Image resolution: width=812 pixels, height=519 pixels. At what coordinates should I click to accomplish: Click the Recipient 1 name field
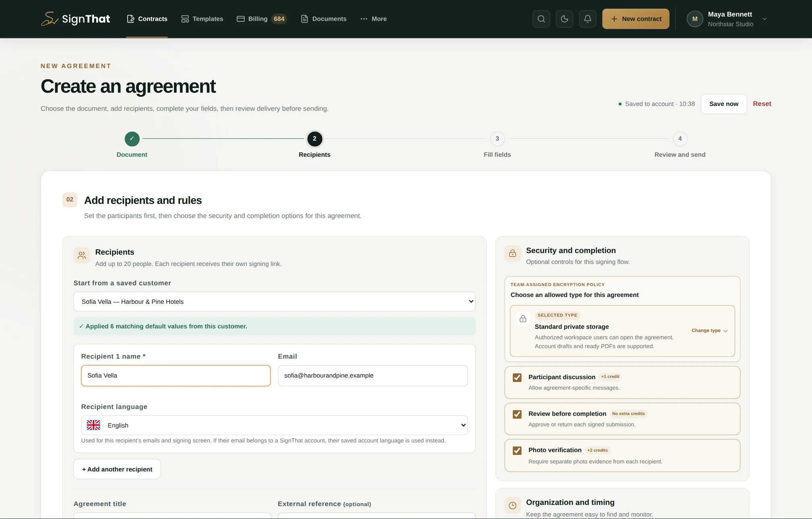(176, 376)
